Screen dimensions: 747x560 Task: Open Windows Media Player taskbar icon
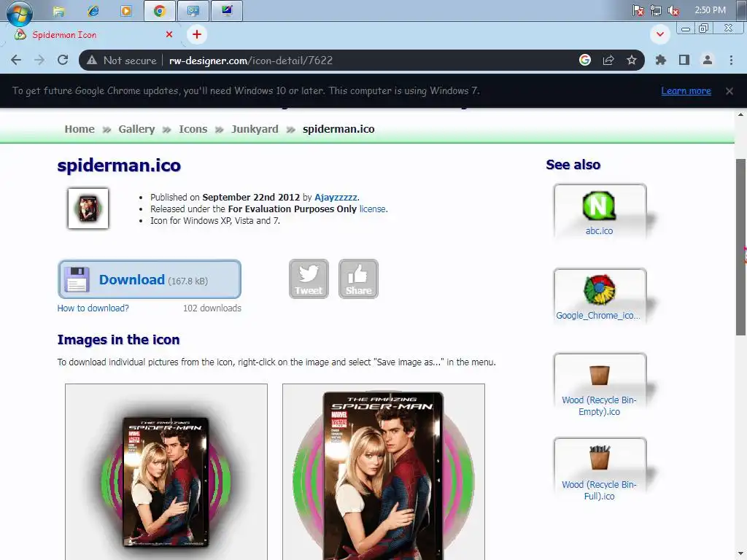[126, 11]
